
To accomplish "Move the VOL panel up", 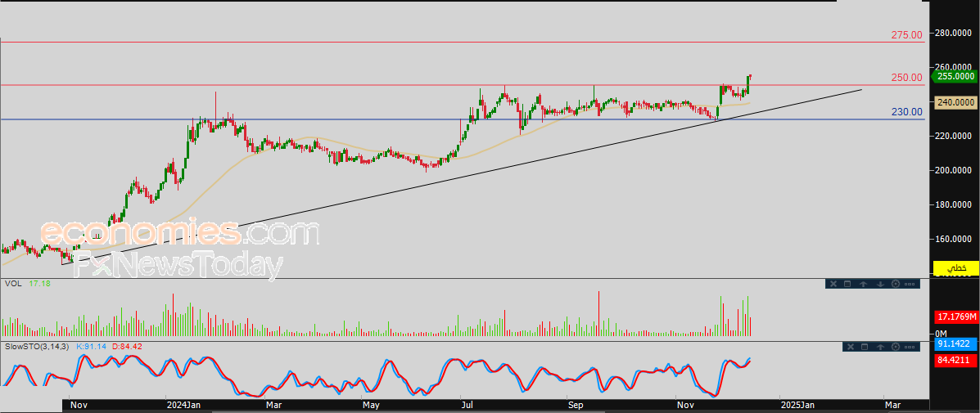I will [x=864, y=284].
